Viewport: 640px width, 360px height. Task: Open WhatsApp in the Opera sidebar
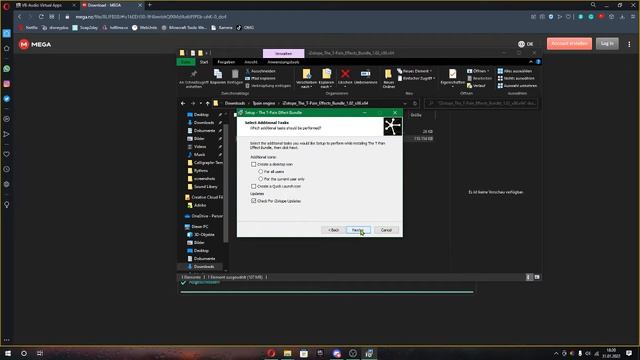(x=7, y=69)
